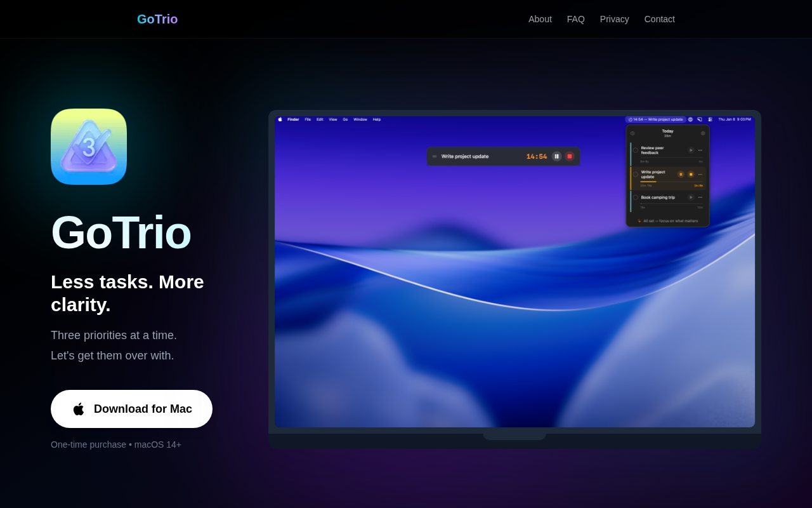
Task: Pause the floating timer bar
Action: [557, 156]
